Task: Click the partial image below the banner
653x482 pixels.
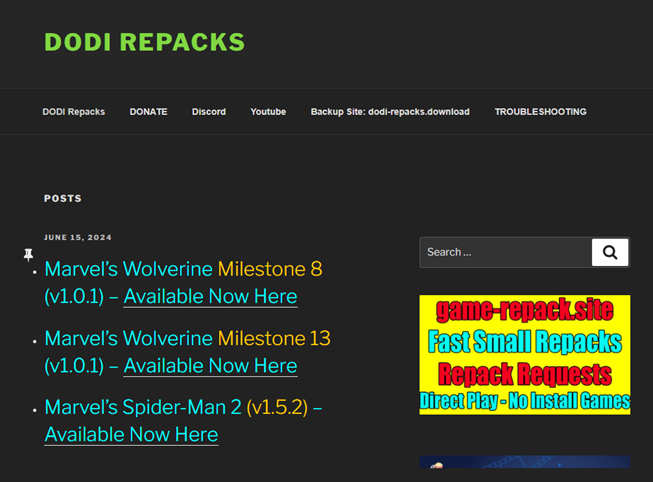Action: (524, 463)
